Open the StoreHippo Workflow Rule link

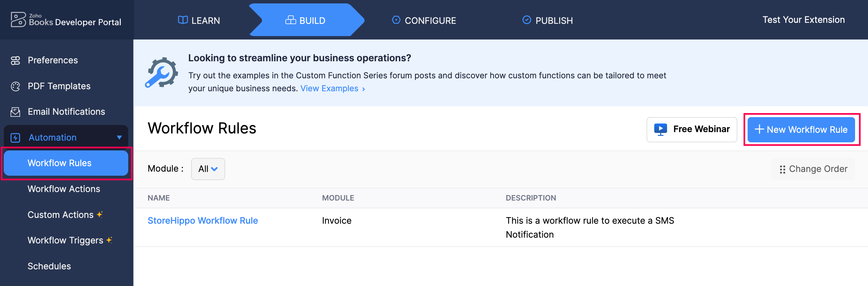tap(203, 221)
